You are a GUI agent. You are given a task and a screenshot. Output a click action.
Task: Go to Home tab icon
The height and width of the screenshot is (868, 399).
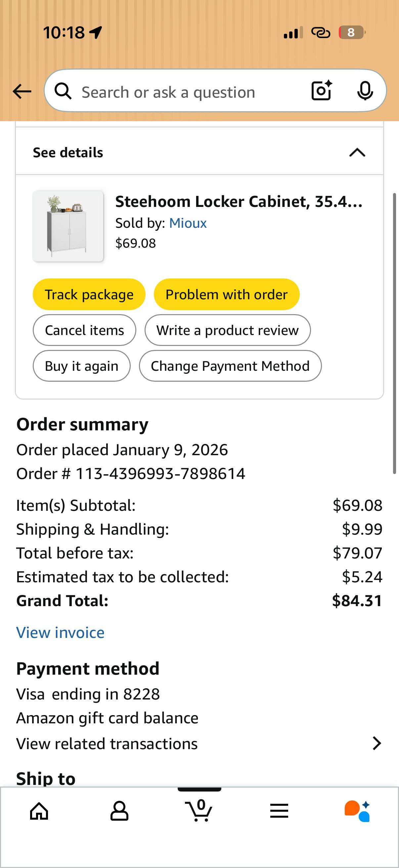39,811
